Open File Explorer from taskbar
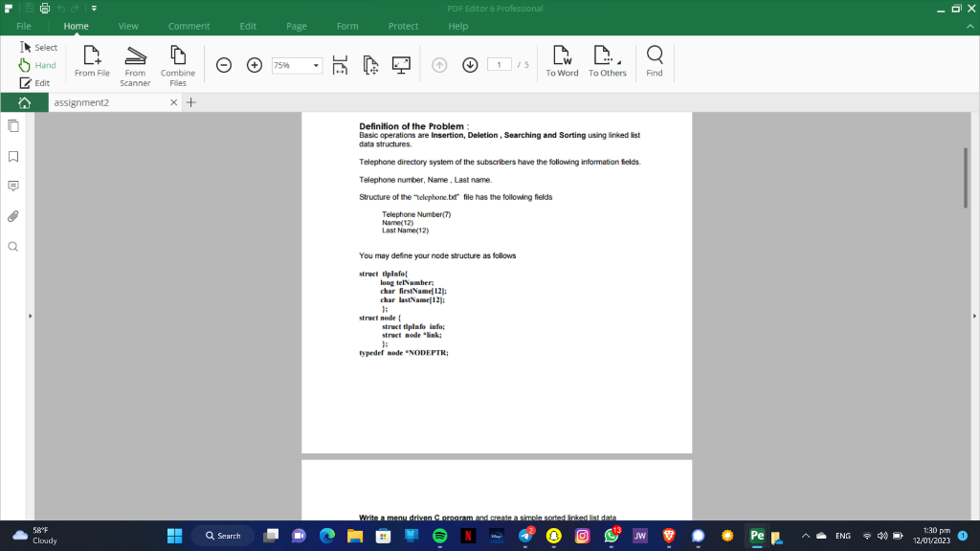The height and width of the screenshot is (551, 980). [x=355, y=536]
